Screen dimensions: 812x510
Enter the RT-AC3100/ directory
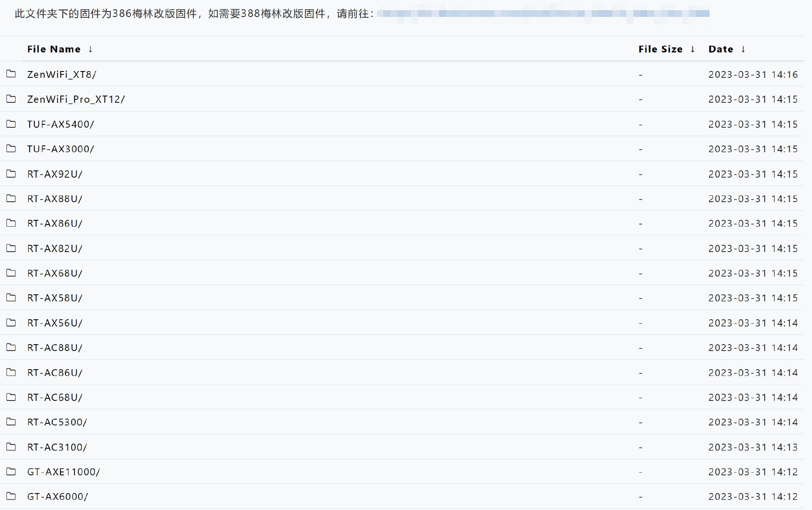tap(57, 447)
